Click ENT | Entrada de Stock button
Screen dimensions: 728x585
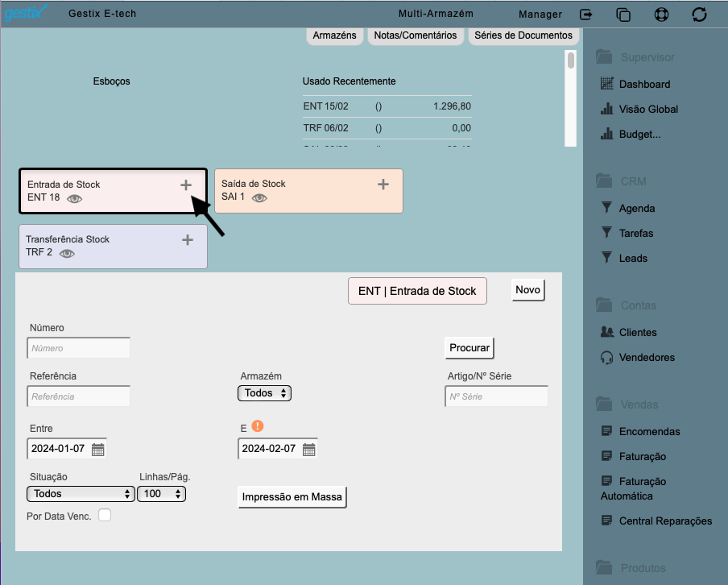tap(417, 291)
